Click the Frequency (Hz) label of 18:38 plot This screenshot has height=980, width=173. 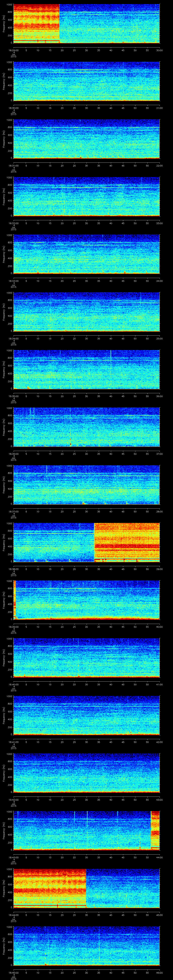click(4, 543)
